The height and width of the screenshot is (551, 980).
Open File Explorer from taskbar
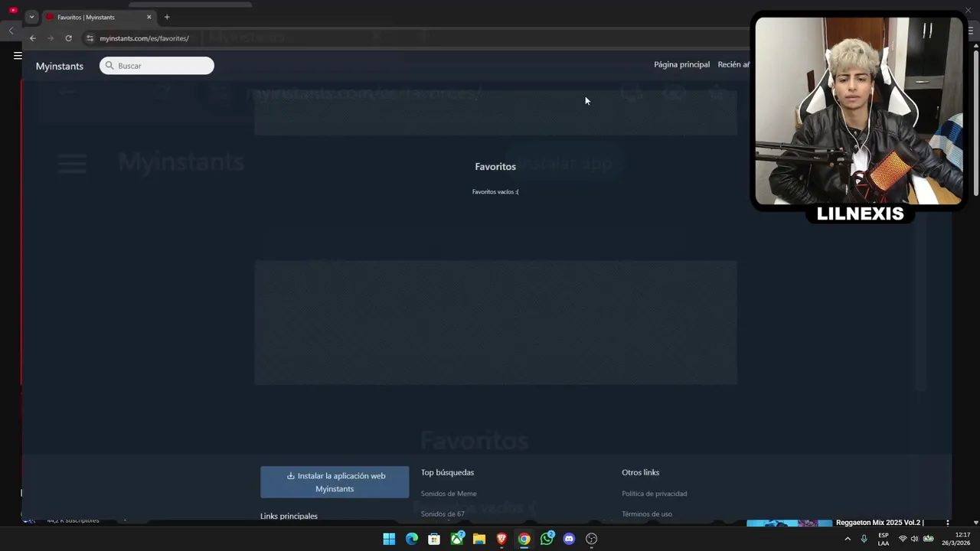[x=479, y=539]
